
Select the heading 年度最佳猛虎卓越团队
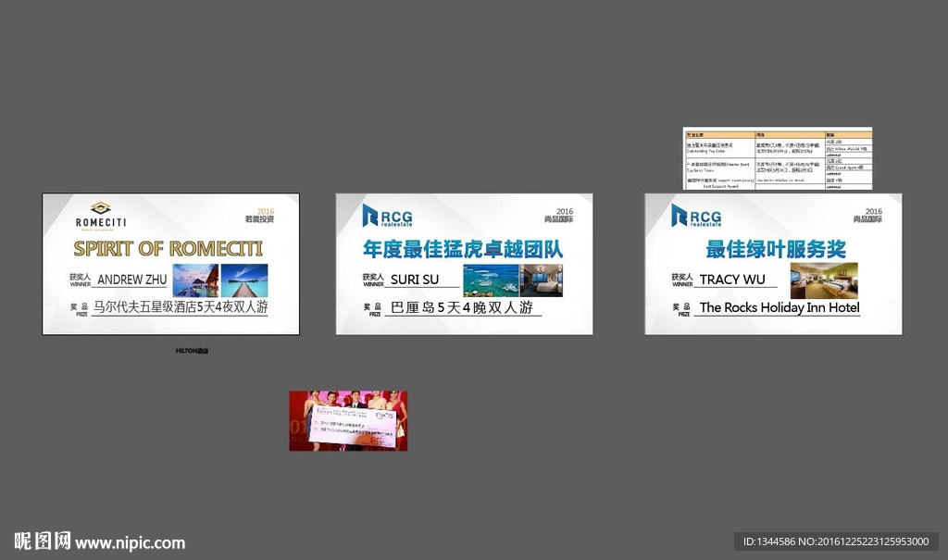[x=463, y=249]
